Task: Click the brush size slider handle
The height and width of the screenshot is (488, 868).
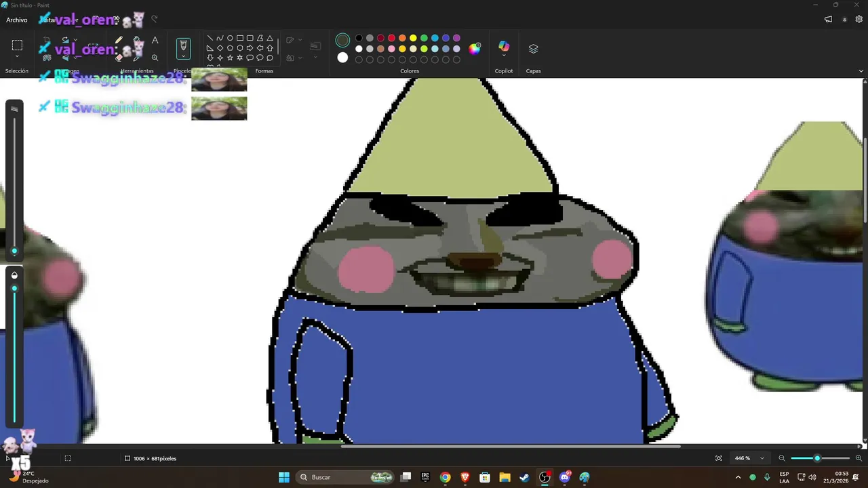Action: point(14,251)
